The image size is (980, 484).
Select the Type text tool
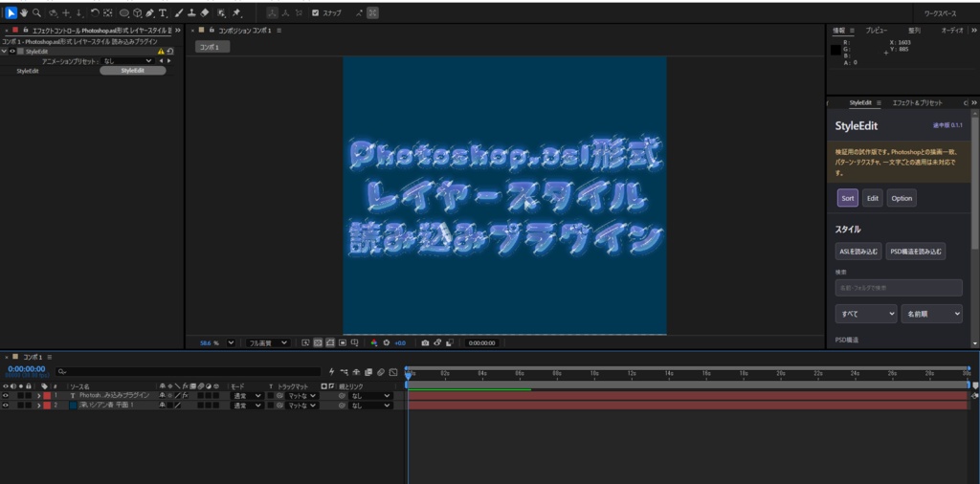(163, 12)
